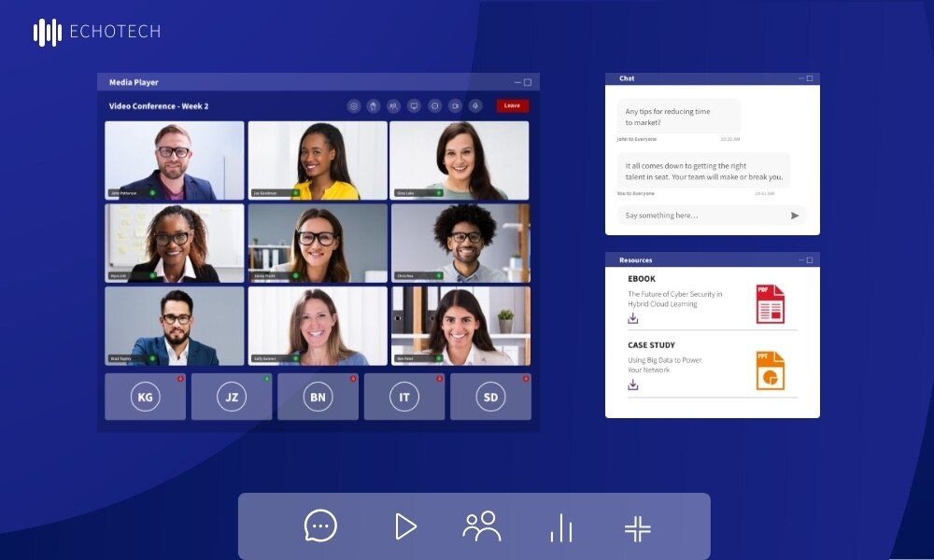934x560 pixels.
Task: Toggle mic indicator on John Peterson's name tag
Action: [x=152, y=193]
